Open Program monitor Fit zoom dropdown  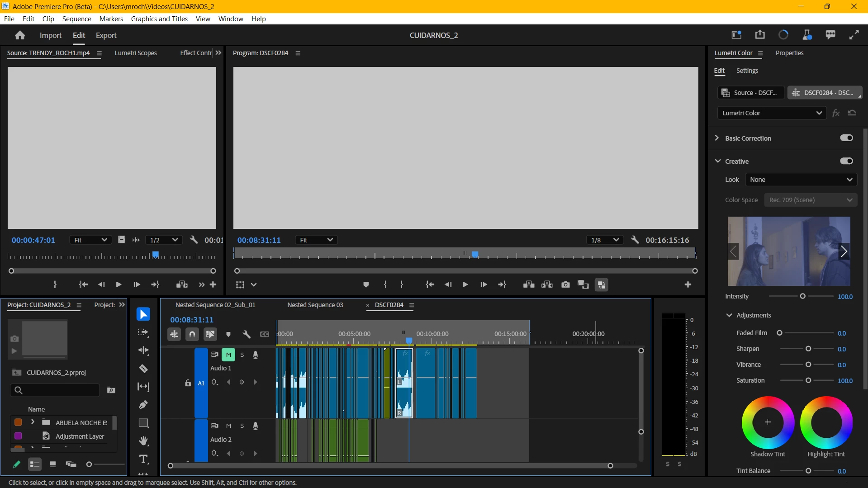click(316, 240)
